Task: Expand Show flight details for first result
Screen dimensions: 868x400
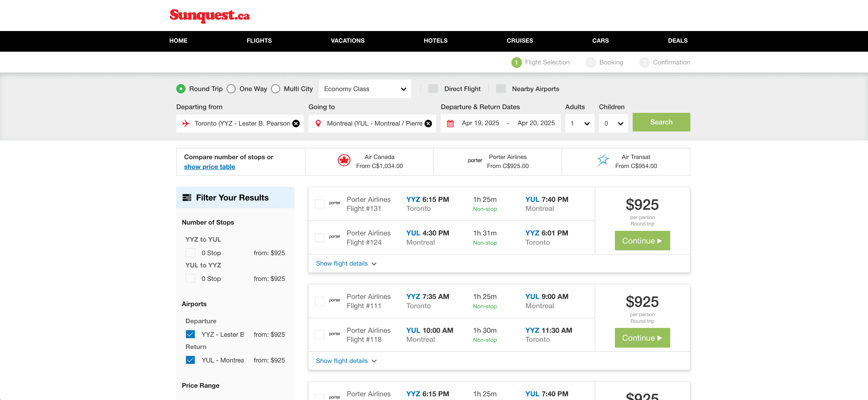Action: click(346, 263)
